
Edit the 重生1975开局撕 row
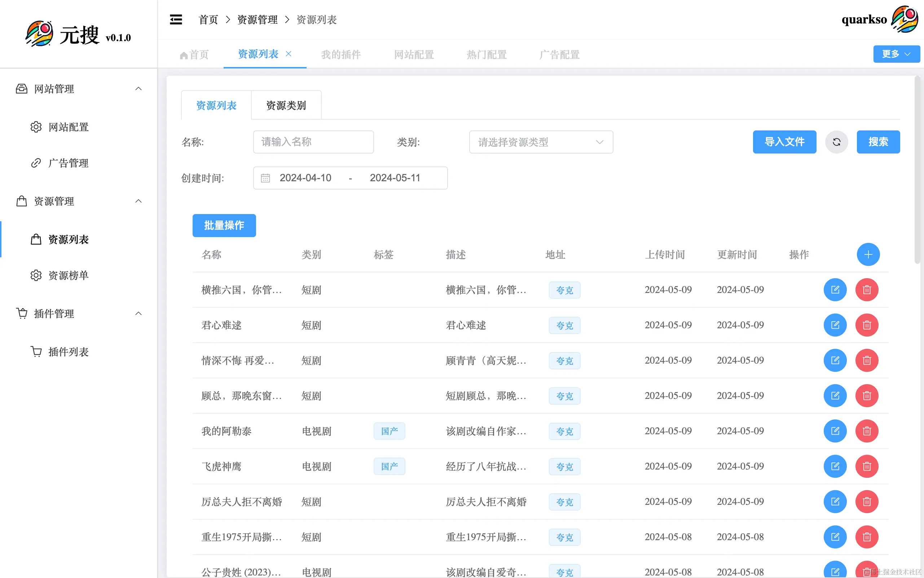click(x=835, y=537)
